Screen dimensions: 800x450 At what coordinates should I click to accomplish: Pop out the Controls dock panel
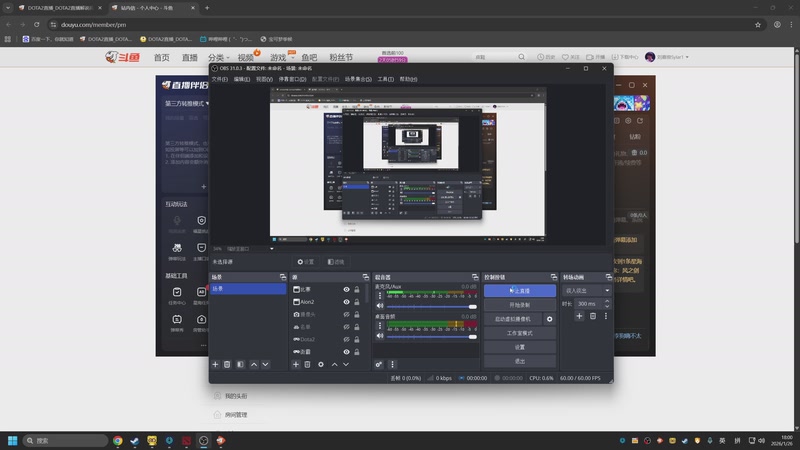(554, 277)
